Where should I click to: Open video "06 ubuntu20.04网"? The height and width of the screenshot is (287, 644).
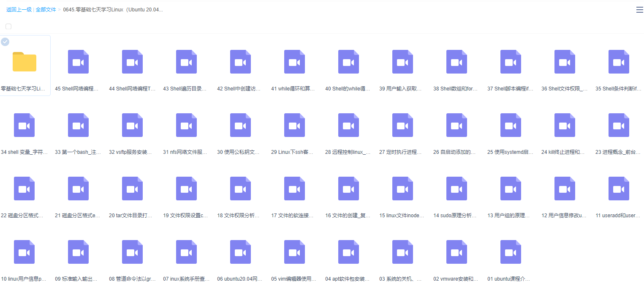pyautogui.click(x=240, y=252)
